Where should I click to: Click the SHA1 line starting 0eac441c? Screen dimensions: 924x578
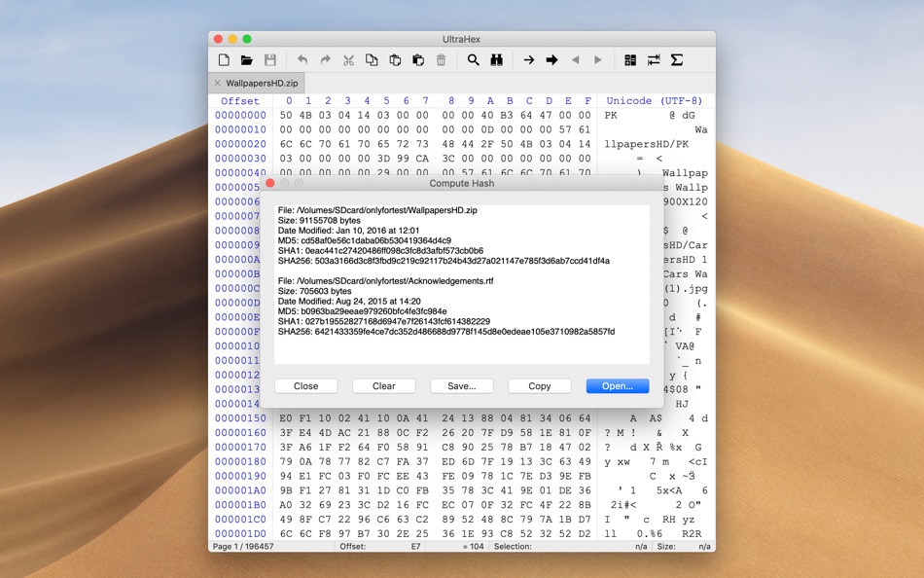380,251
